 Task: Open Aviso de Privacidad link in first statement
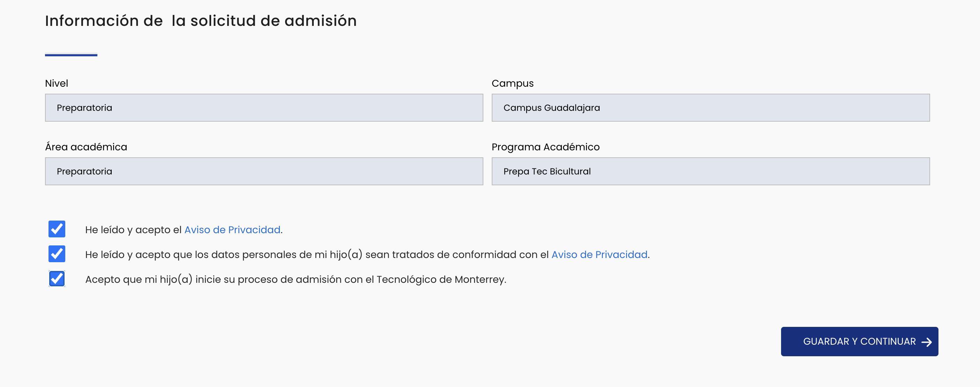point(232,230)
